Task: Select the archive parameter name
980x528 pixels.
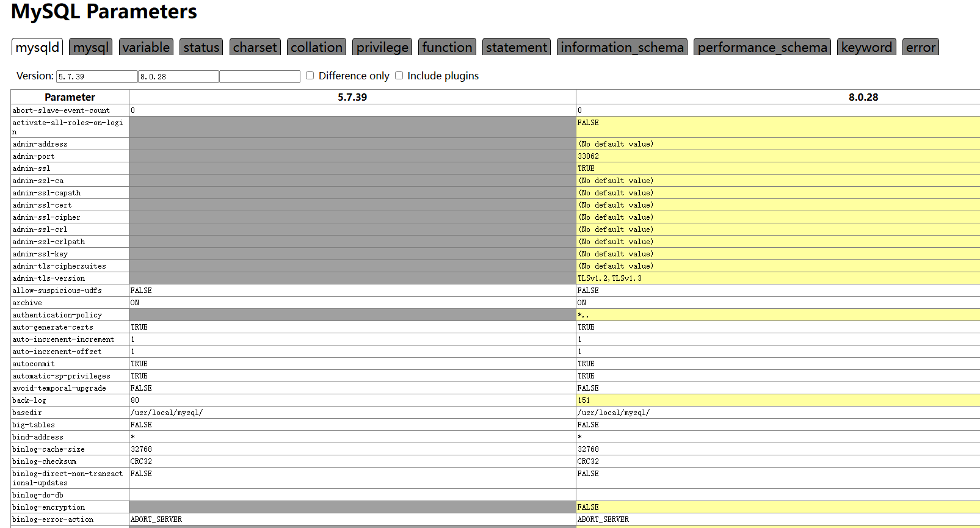Action: click(x=27, y=303)
